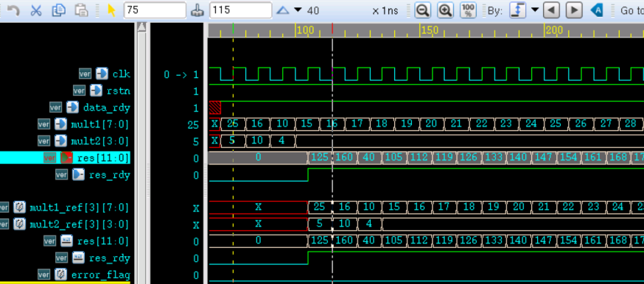Click the first res waveform segment showing 147
644x284 pixels.
pos(544,157)
